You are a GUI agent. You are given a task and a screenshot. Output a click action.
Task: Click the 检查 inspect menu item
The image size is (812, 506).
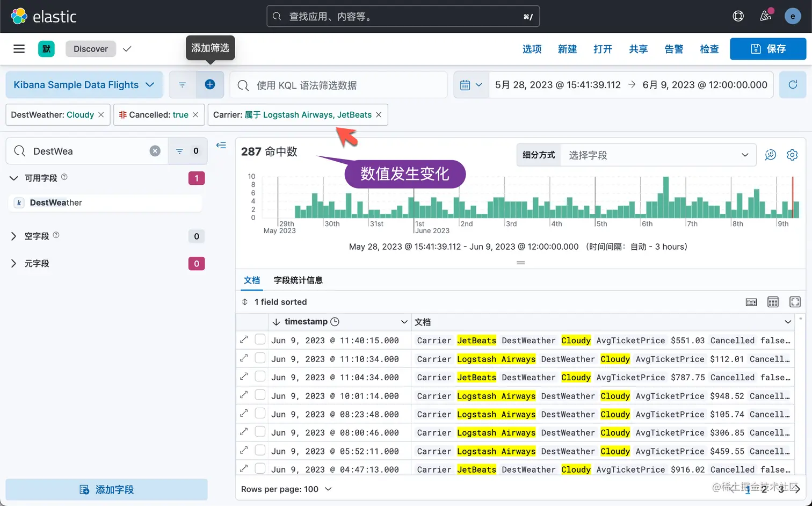coord(709,49)
